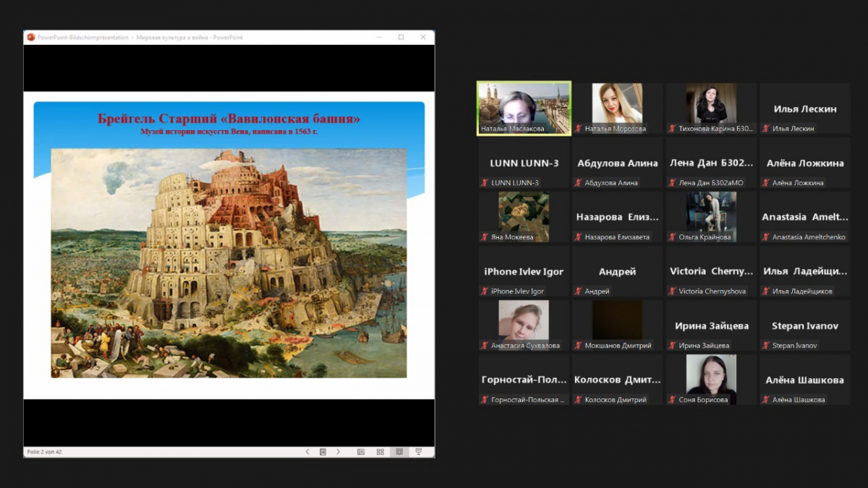The height and width of the screenshot is (488, 868).
Task: Click the muted microphone icon for Anastasia Ameltchenko
Action: pos(766,237)
